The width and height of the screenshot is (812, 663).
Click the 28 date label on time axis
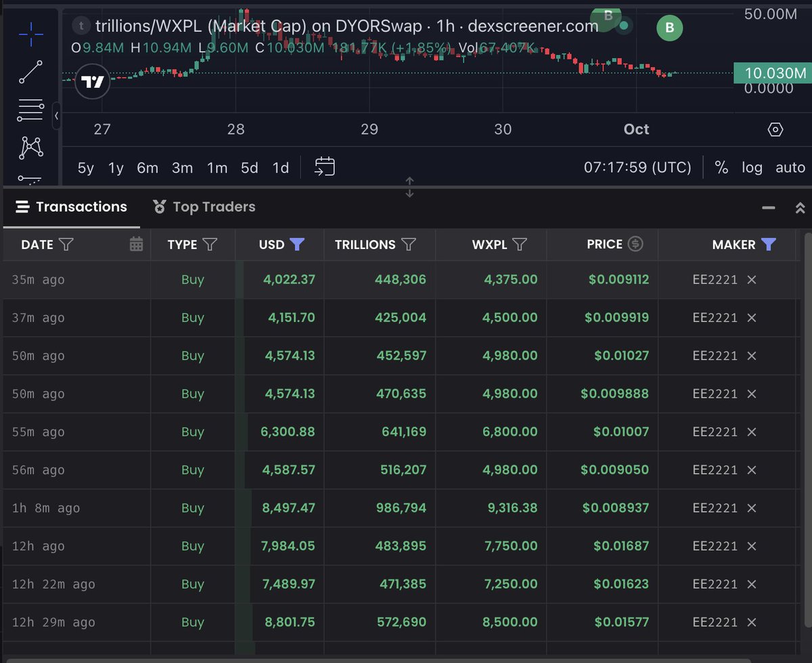point(235,129)
